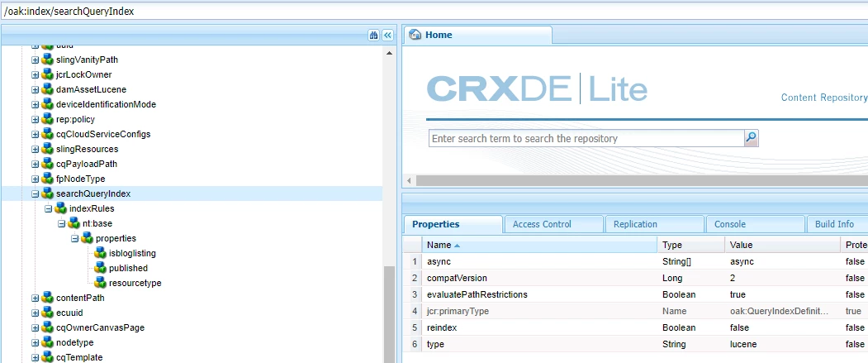
Task: Click the resourcetype node icon
Action: point(100,283)
